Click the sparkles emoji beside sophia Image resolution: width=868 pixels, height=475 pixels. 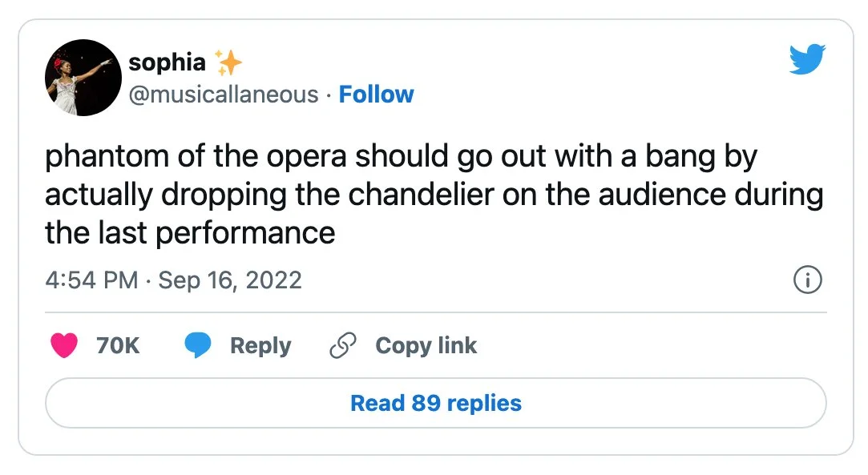point(228,62)
